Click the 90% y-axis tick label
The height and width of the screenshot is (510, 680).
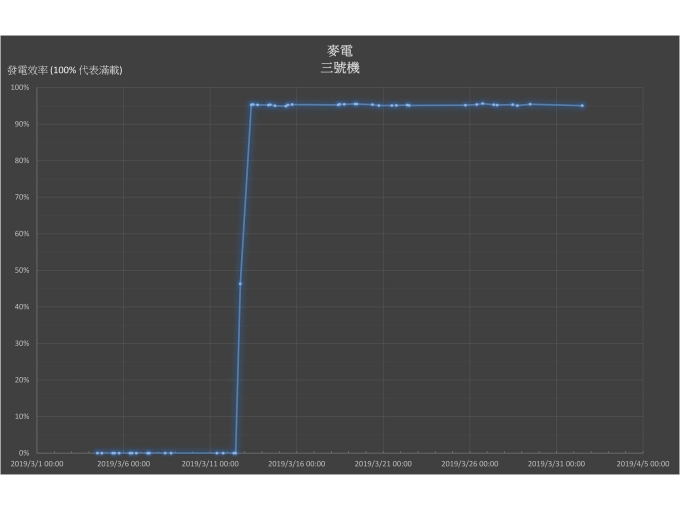click(22, 124)
